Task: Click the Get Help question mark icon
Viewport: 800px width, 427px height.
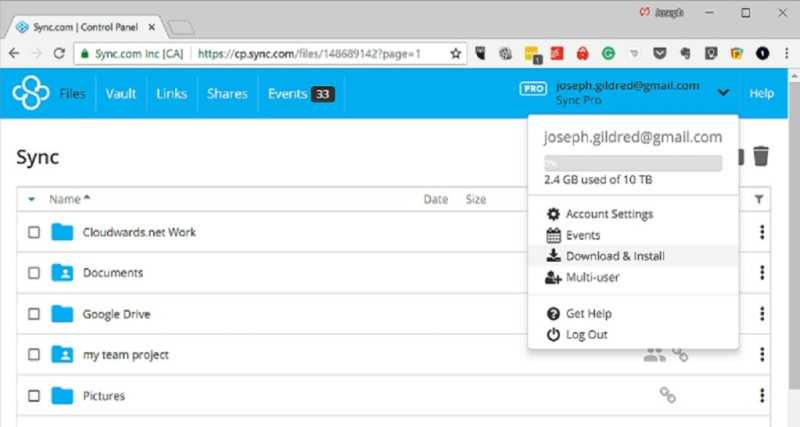Action: tap(553, 313)
